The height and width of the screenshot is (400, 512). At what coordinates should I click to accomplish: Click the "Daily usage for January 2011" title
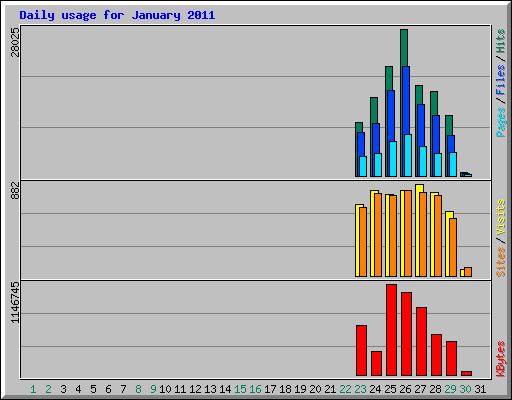click(x=117, y=15)
